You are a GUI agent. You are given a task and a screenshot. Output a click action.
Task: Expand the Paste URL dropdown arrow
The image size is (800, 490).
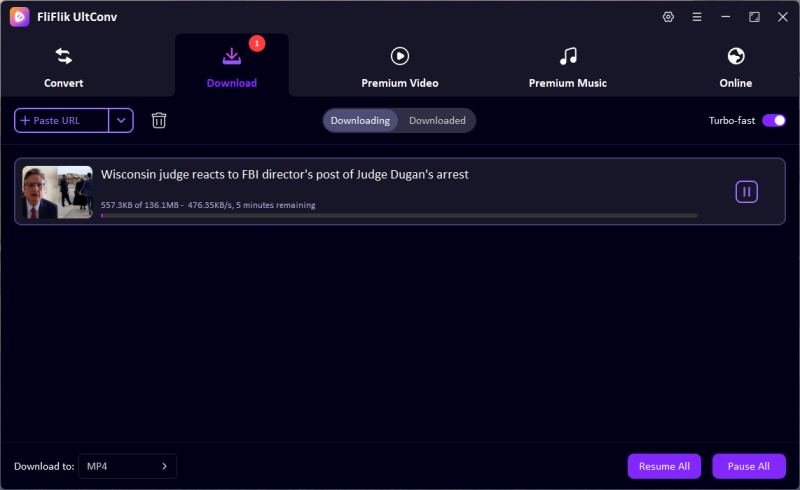pos(121,120)
